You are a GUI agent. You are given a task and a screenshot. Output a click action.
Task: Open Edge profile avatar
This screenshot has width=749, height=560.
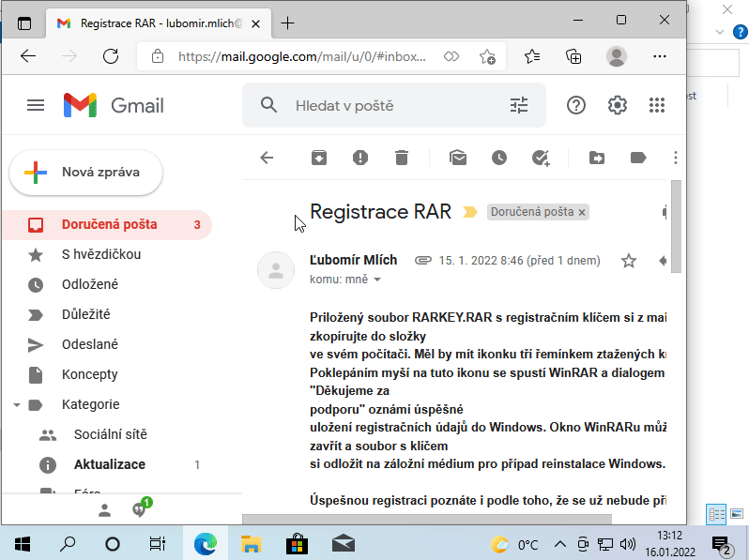click(x=617, y=56)
